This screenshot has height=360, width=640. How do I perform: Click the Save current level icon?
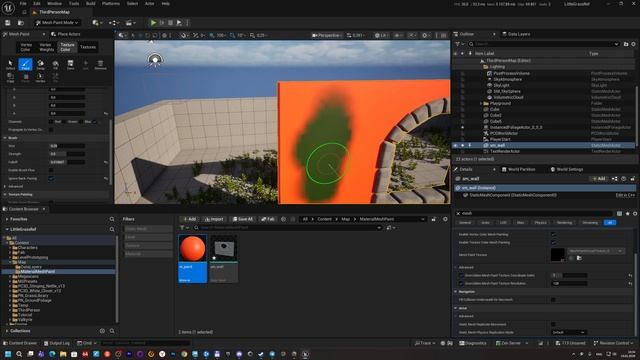[x=7, y=23]
